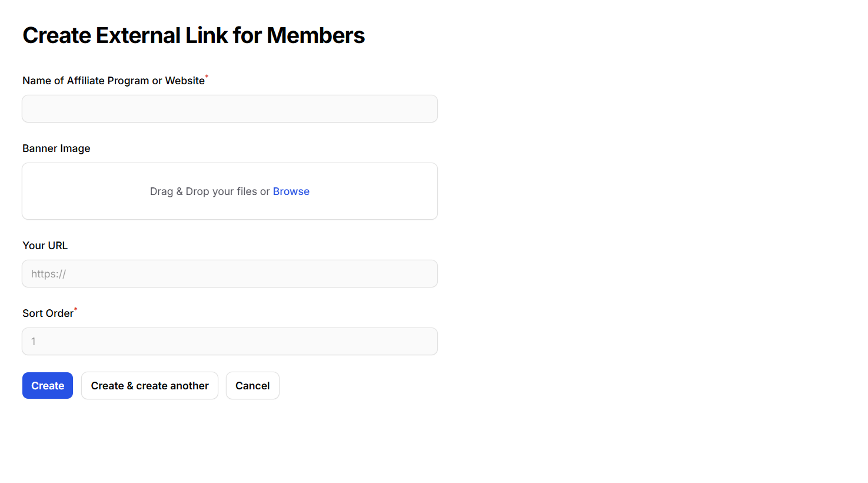The image size is (868, 483).
Task: Click the Create External Link for Members heading
Action: pyautogui.click(x=194, y=35)
